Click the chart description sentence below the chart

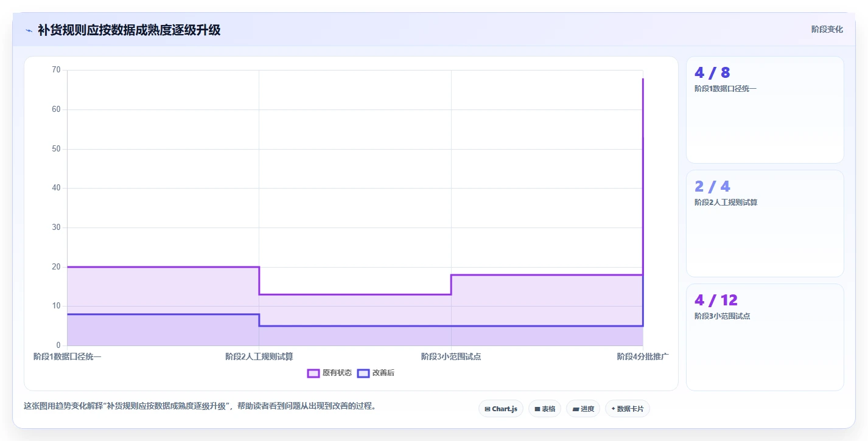point(200,406)
